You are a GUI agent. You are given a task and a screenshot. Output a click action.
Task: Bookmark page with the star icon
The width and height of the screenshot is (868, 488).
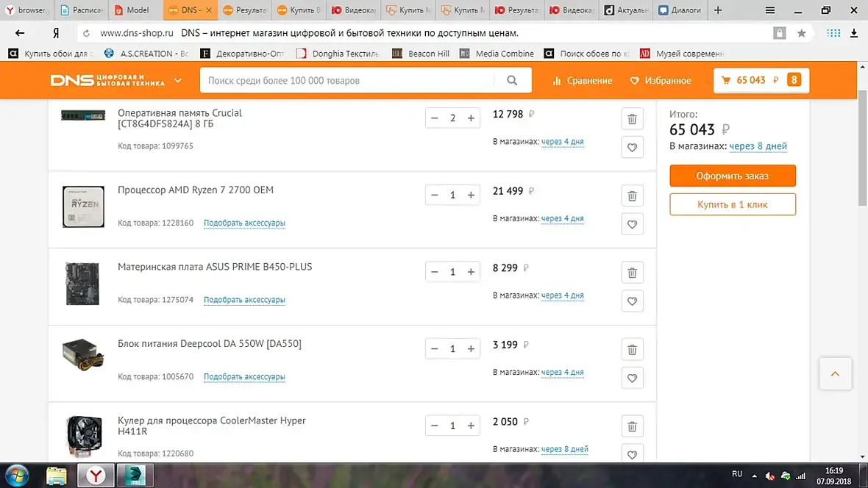pos(801,33)
